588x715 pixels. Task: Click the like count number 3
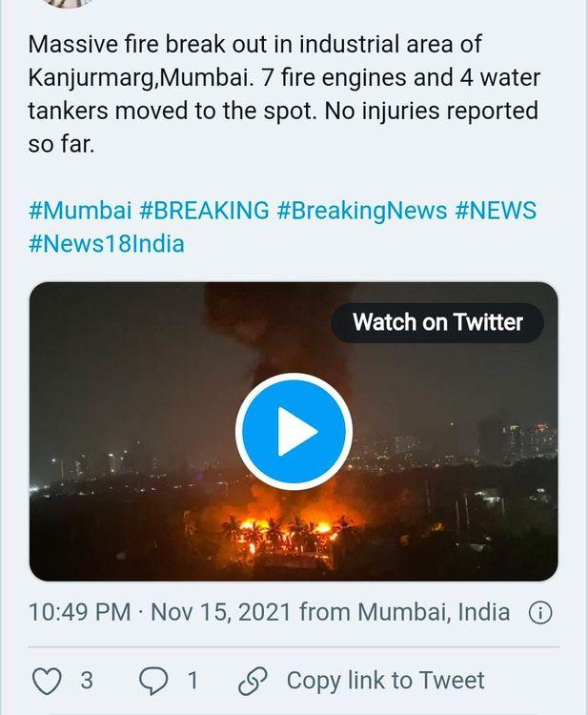(87, 681)
